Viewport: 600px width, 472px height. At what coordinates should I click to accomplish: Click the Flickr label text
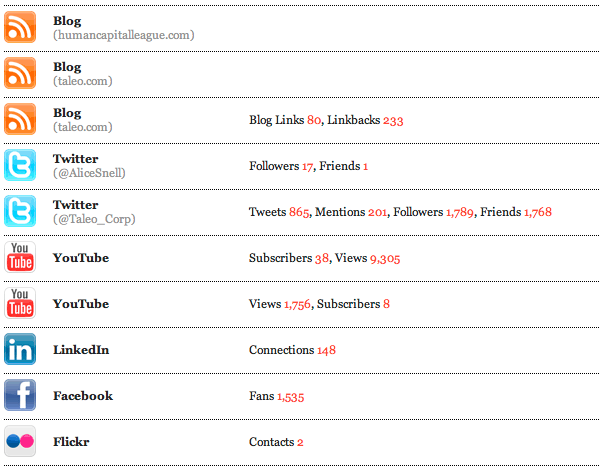pyautogui.click(x=71, y=441)
